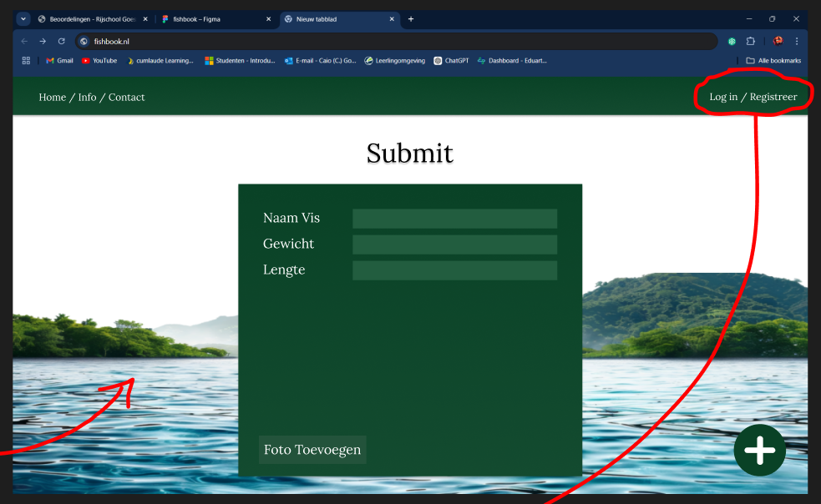The width and height of the screenshot is (821, 504).
Task: Reload the page with the refresh icon
Action: tap(61, 41)
